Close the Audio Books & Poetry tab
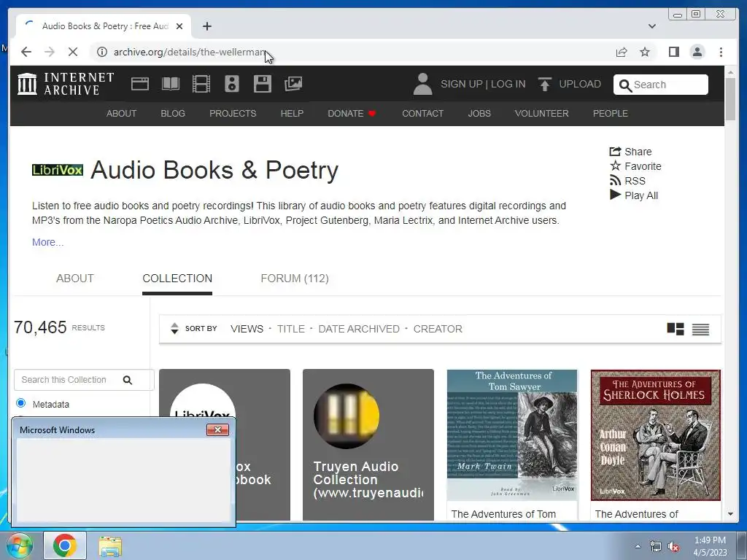The height and width of the screenshot is (560, 747). 179,26
